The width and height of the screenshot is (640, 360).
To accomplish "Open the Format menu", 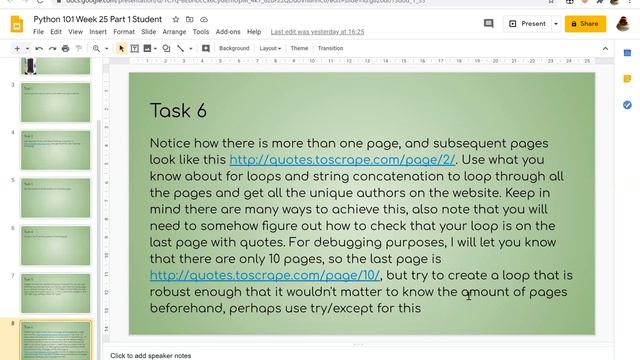I will 124,32.
